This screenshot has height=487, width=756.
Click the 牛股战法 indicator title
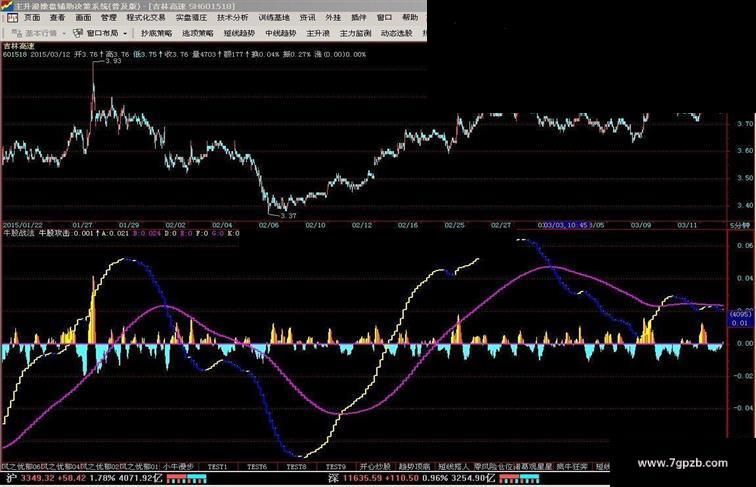pos(19,233)
